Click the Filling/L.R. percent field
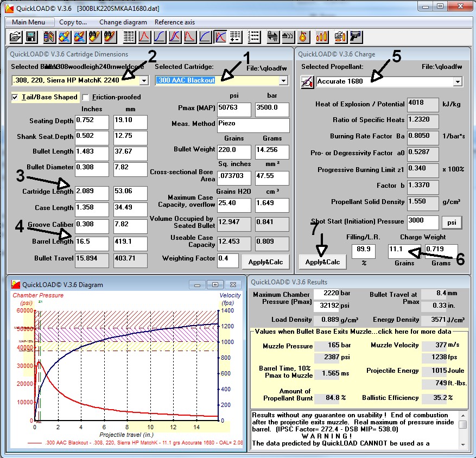Screen dimensions: 476x458 coord(363,251)
